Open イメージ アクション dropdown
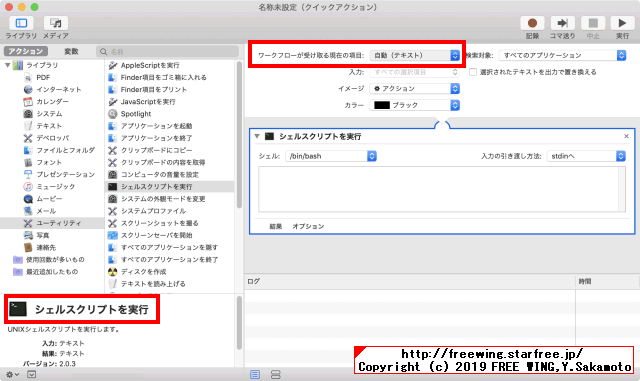The image size is (640, 381). point(415,89)
